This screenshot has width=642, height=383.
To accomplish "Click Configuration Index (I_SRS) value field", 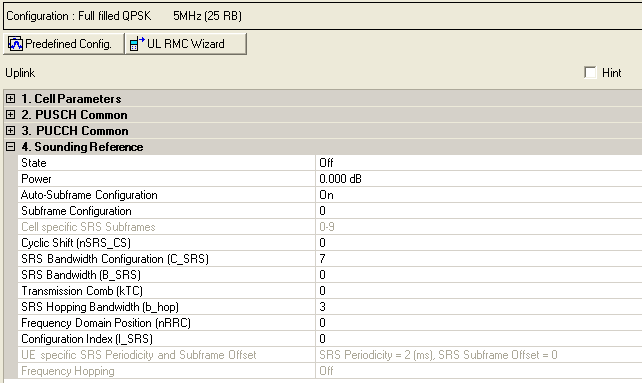I will pos(479,339).
